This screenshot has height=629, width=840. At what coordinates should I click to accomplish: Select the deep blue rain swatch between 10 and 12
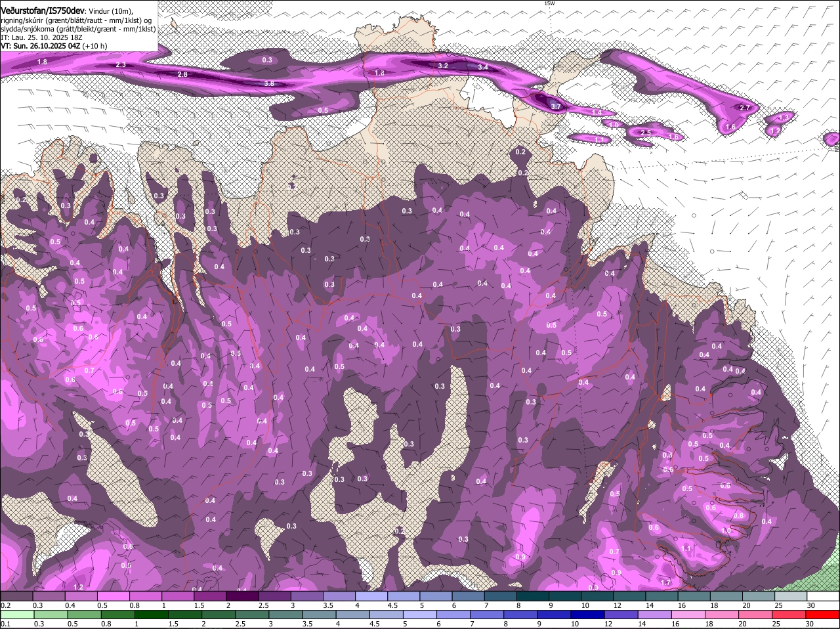[x=589, y=615]
